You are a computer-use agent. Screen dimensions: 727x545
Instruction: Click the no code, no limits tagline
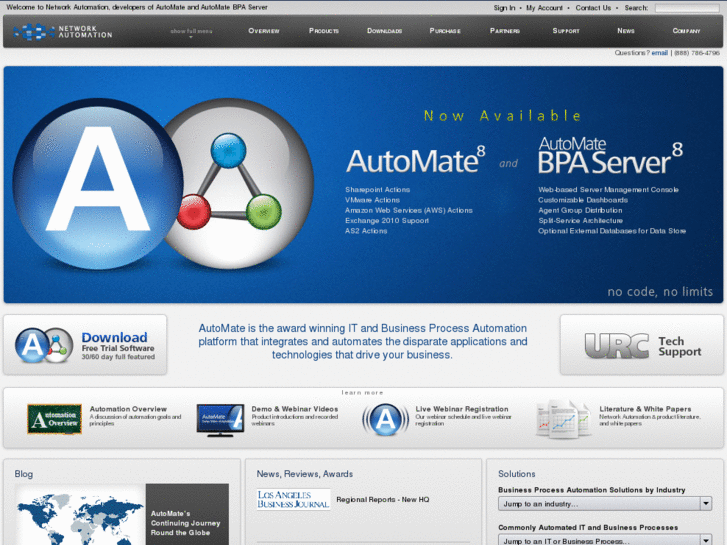coord(660,291)
